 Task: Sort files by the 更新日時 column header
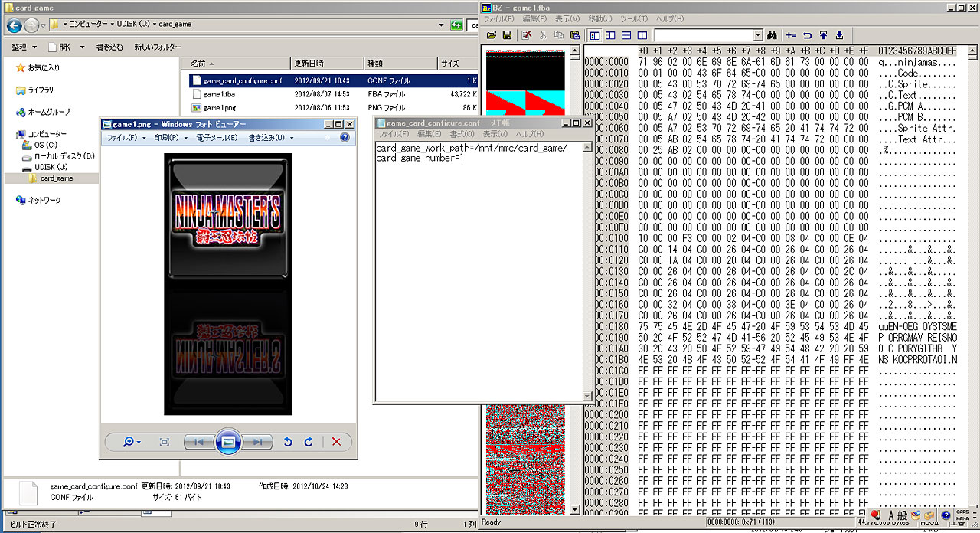coord(327,64)
